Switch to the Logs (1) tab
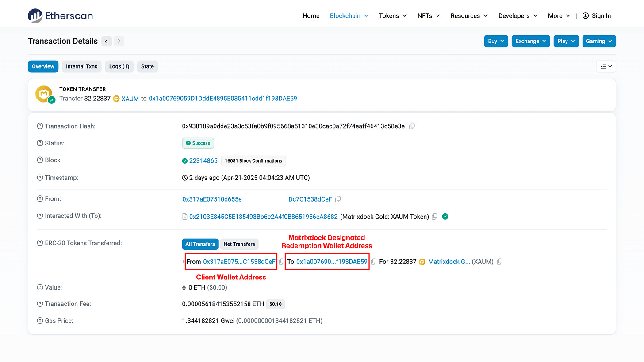This screenshot has width=644, height=362. click(119, 66)
